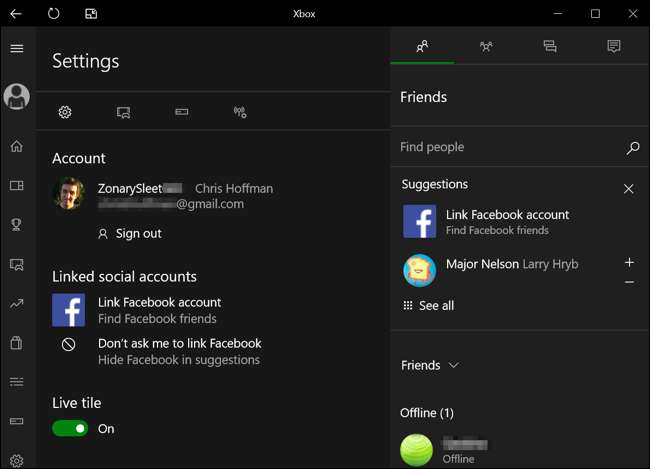Select General settings gear tab
This screenshot has height=469, width=650.
(x=65, y=112)
